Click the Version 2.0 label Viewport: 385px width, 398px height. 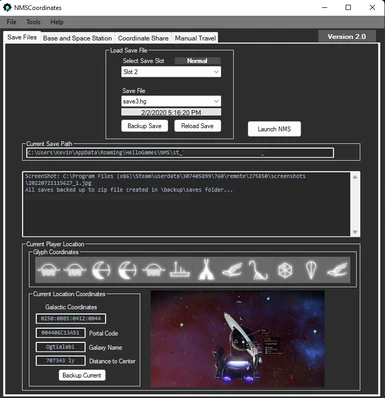point(347,37)
